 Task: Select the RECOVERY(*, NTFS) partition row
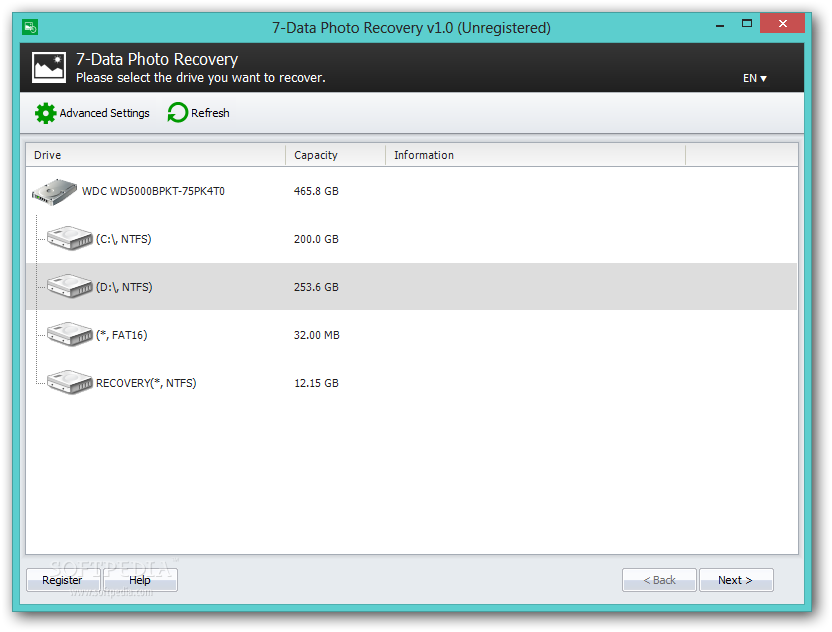pos(411,383)
